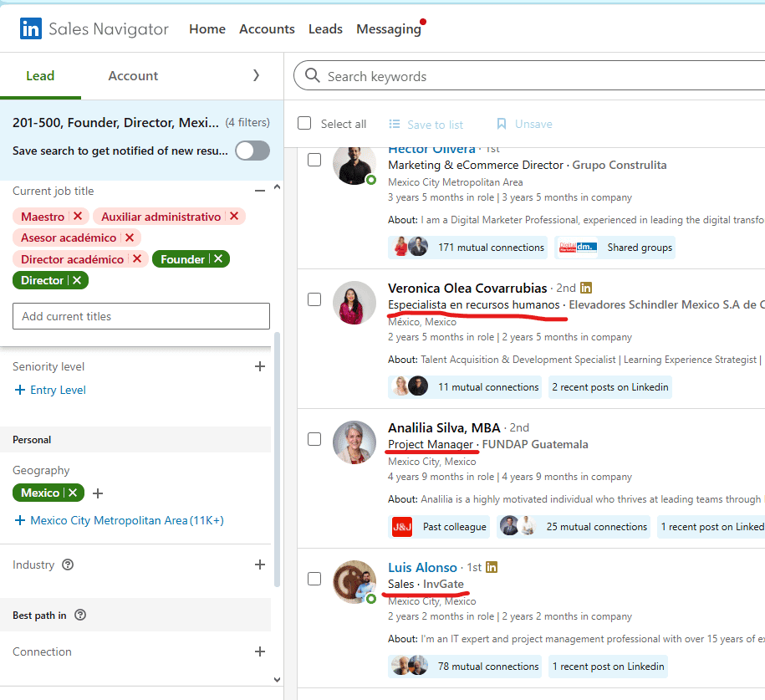765x700 pixels.
Task: Click the Save to list button
Action: pos(426,125)
